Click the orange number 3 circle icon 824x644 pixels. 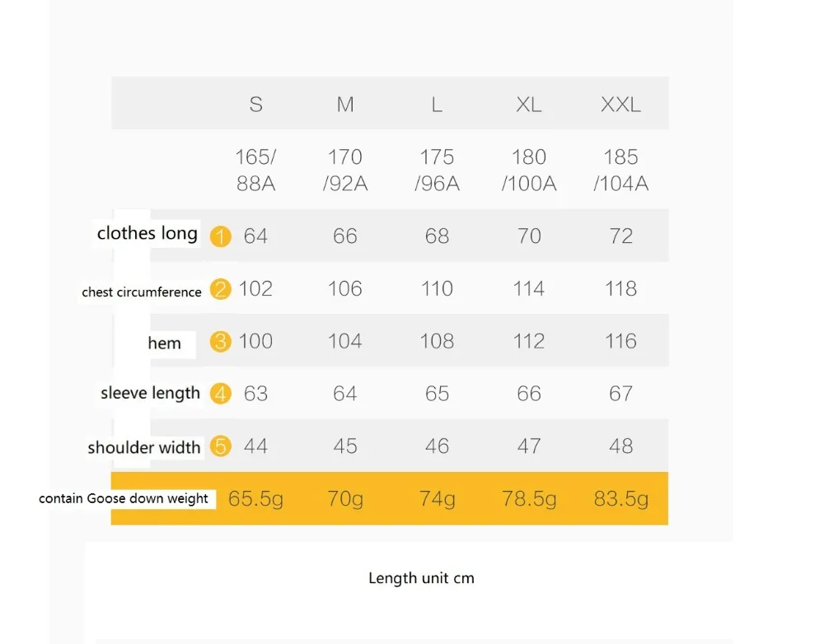(221, 342)
